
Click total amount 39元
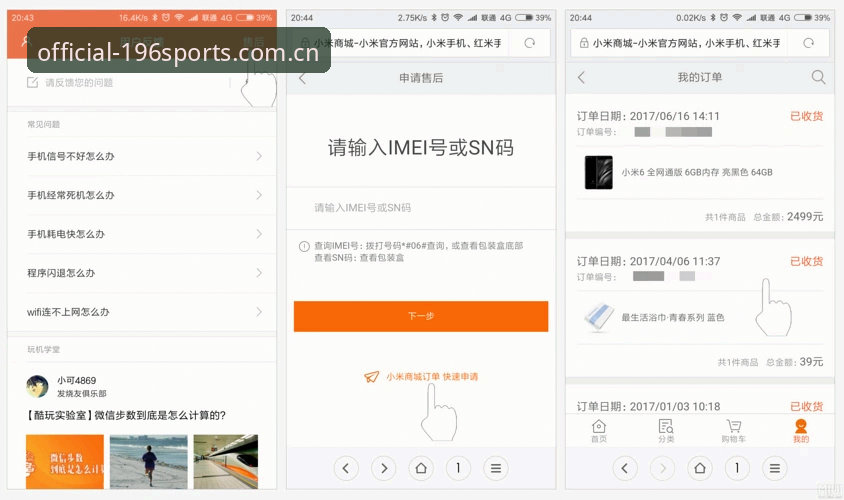coord(811,362)
